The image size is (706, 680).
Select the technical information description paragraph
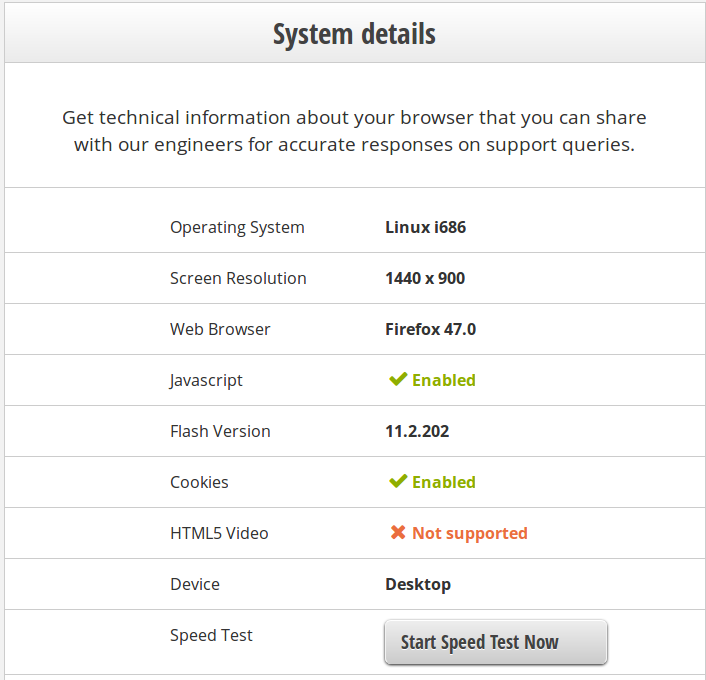354,131
